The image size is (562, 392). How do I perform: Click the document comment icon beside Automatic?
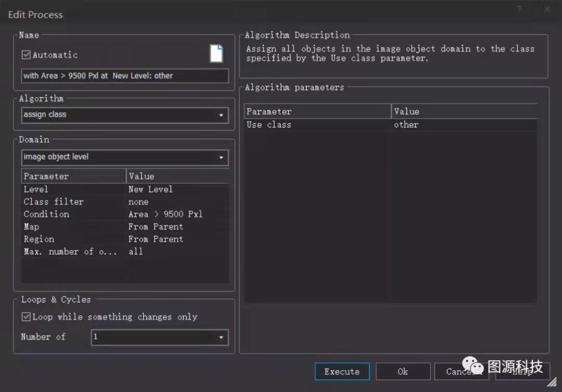tap(216, 54)
